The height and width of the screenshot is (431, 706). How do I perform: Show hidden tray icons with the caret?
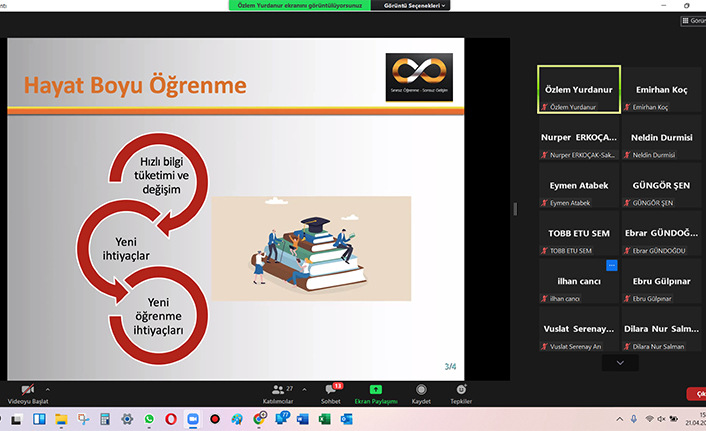(x=621, y=418)
